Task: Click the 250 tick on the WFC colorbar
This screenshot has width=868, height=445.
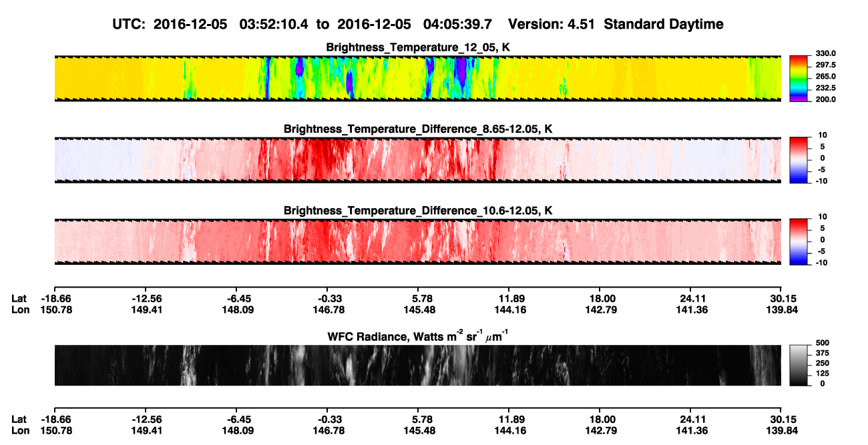Action: coord(823,364)
